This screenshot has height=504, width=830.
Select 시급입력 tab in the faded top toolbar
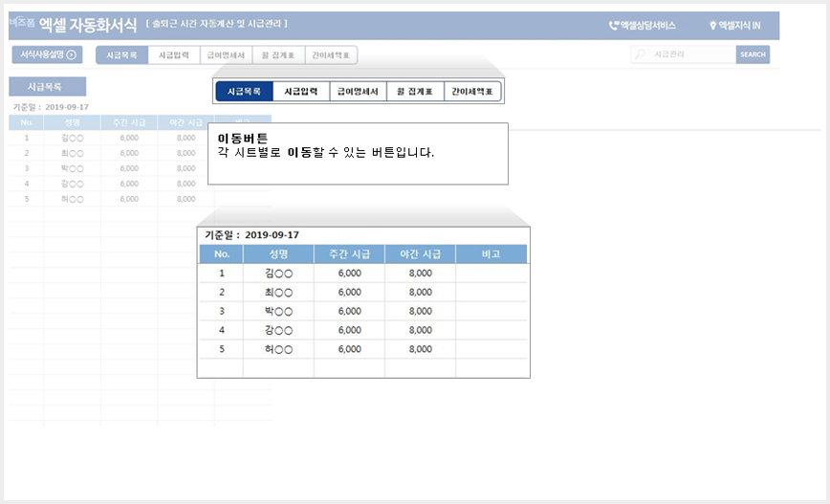(x=174, y=55)
